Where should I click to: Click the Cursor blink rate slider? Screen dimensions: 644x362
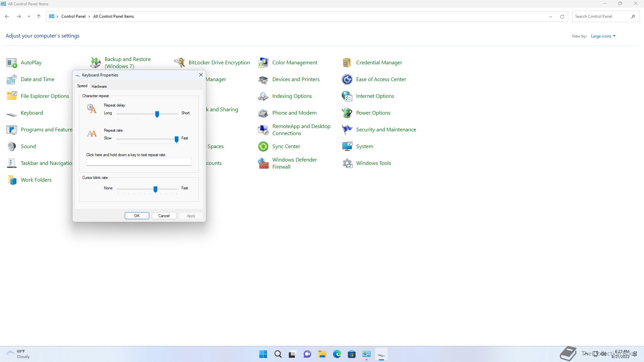pos(155,189)
